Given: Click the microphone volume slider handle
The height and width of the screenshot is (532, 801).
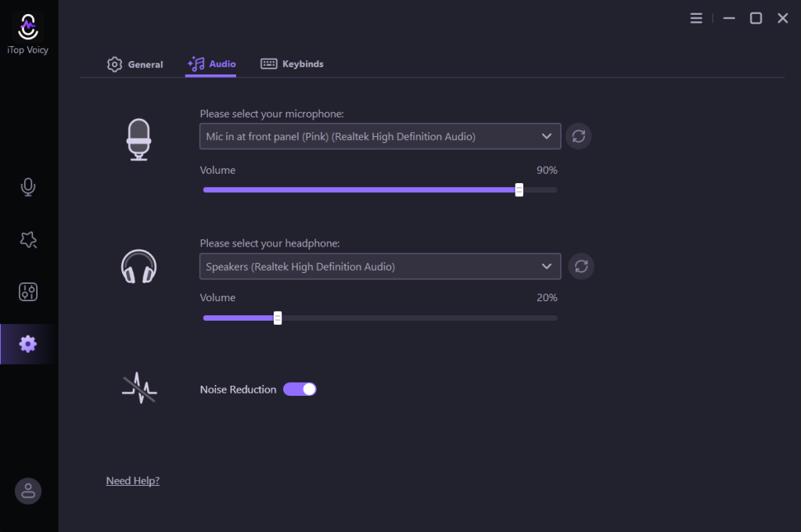Looking at the screenshot, I should click(519, 189).
